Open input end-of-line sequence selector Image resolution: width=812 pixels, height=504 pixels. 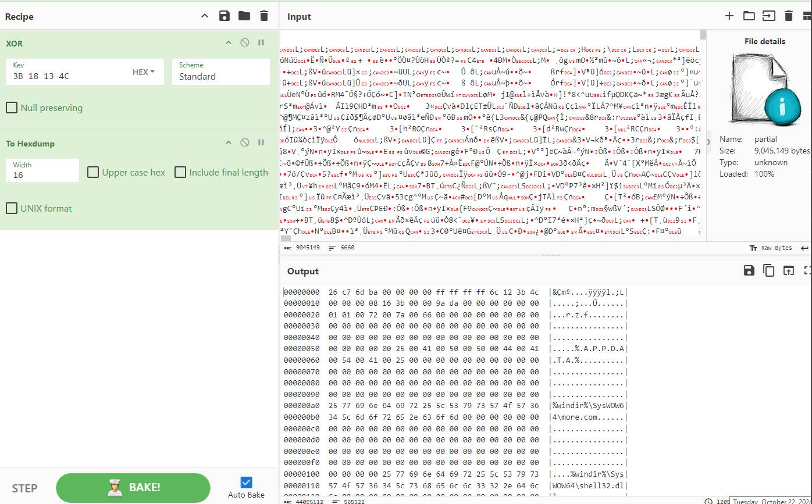[805, 248]
